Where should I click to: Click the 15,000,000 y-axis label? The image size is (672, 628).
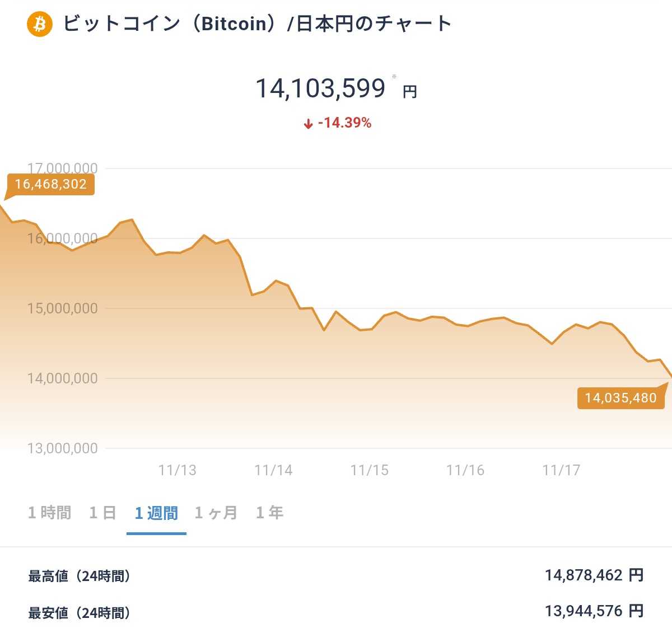point(63,308)
